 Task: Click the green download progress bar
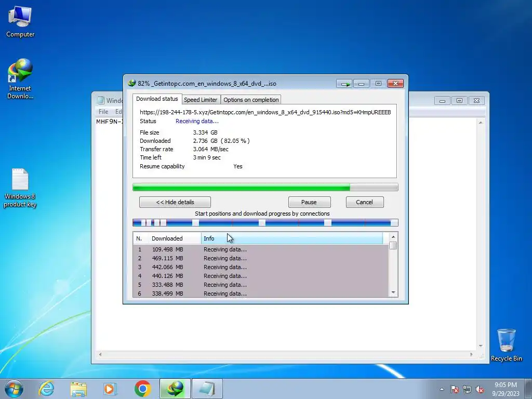265,187
